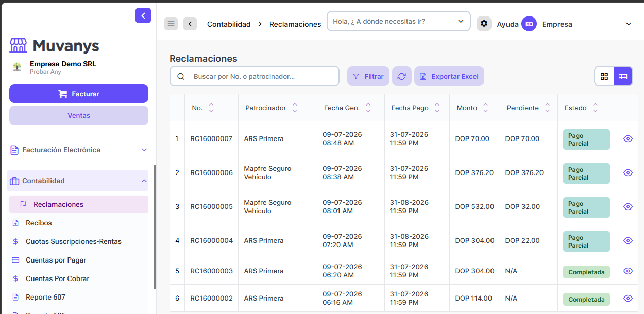Sort table by Monto column
Image resolution: width=644 pixels, height=314 pixels.
click(x=485, y=108)
